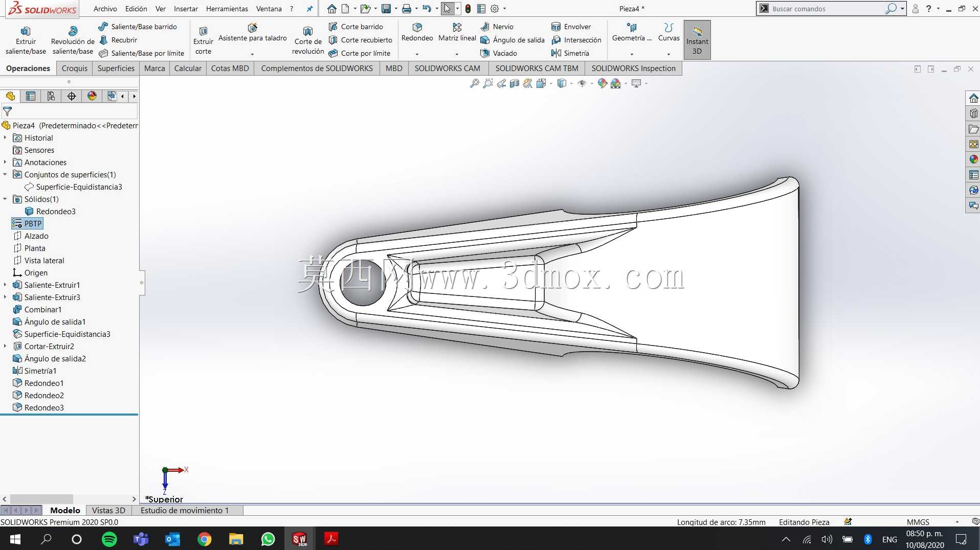980x550 pixels.
Task: Select Matriz lineal tool
Action: [457, 33]
